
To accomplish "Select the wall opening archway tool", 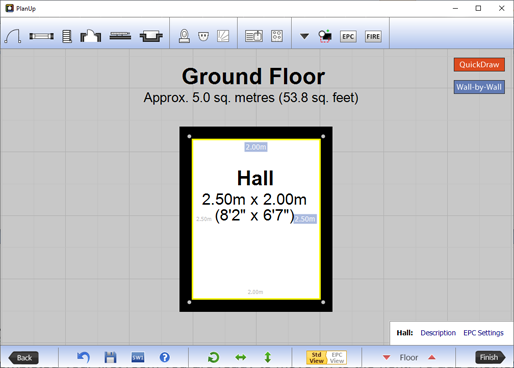I will (90, 36).
